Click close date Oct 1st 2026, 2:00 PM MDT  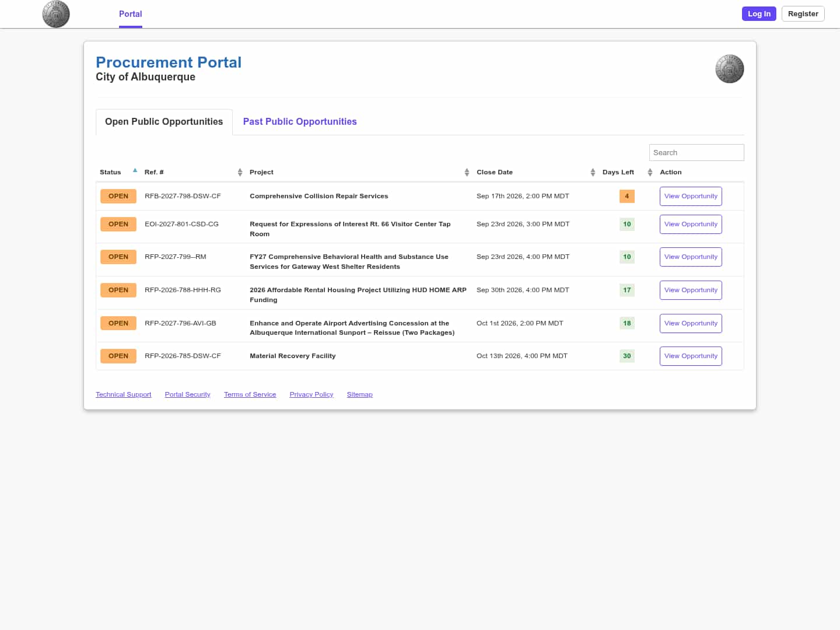click(x=520, y=323)
